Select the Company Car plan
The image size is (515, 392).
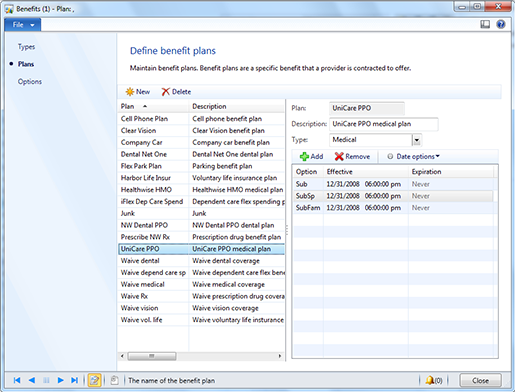pos(201,142)
